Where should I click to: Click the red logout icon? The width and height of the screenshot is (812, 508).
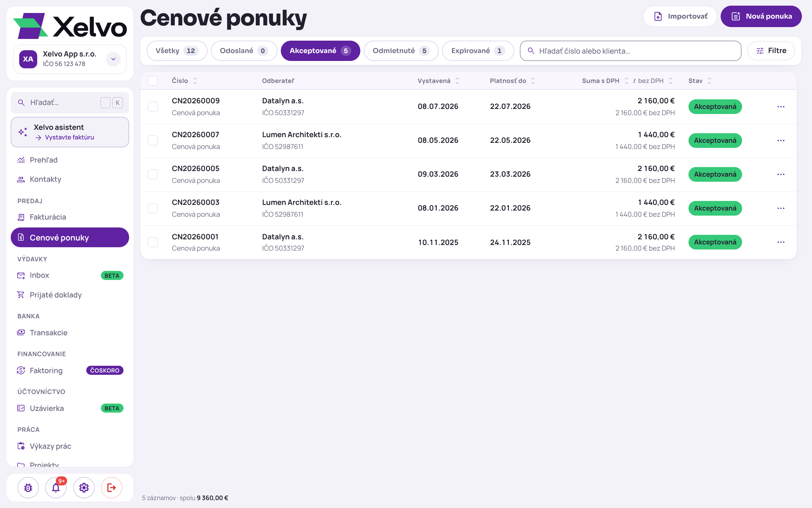(x=112, y=487)
